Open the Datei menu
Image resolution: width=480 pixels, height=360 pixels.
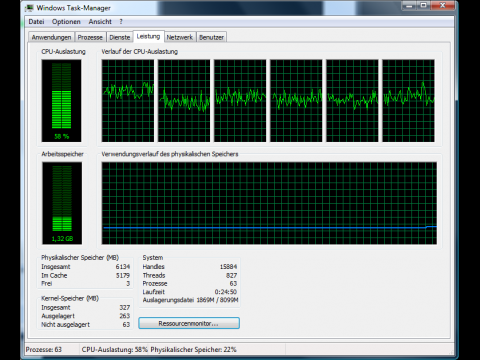click(36, 22)
